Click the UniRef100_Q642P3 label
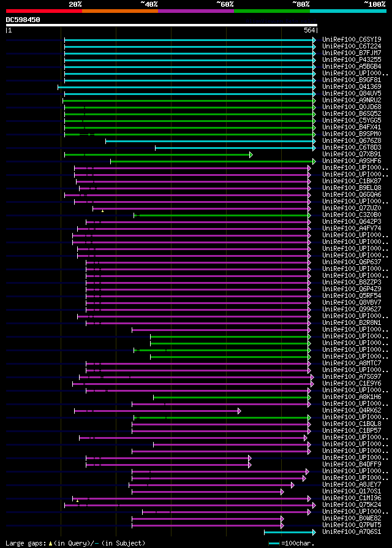The width and height of the screenshot is (392, 548). (x=352, y=221)
